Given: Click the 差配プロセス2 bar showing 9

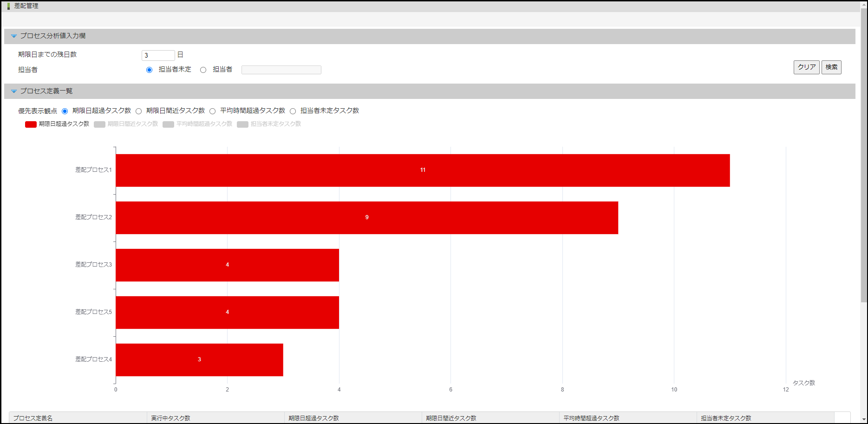Looking at the screenshot, I should coord(367,218).
